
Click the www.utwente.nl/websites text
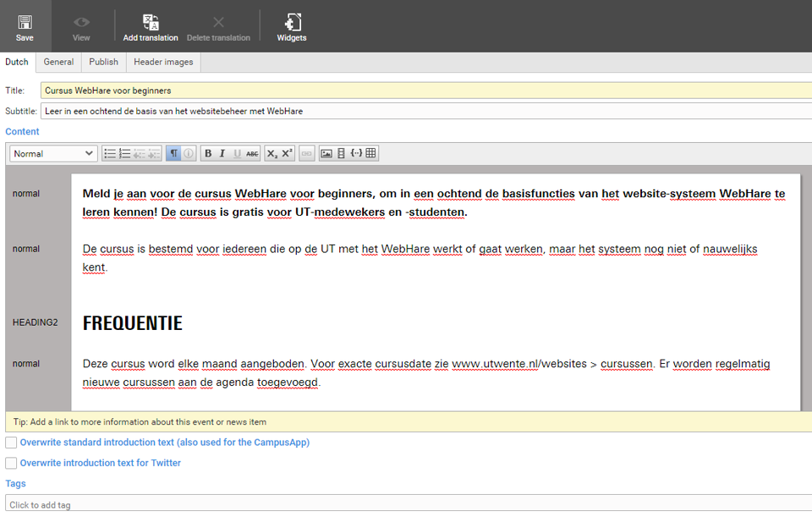click(x=519, y=364)
